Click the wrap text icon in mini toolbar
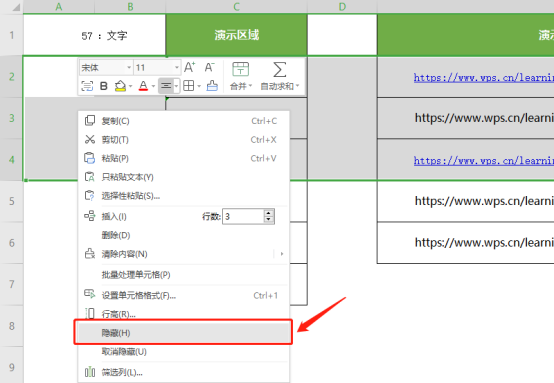Viewport: 554px width, 383px height. pos(87,86)
